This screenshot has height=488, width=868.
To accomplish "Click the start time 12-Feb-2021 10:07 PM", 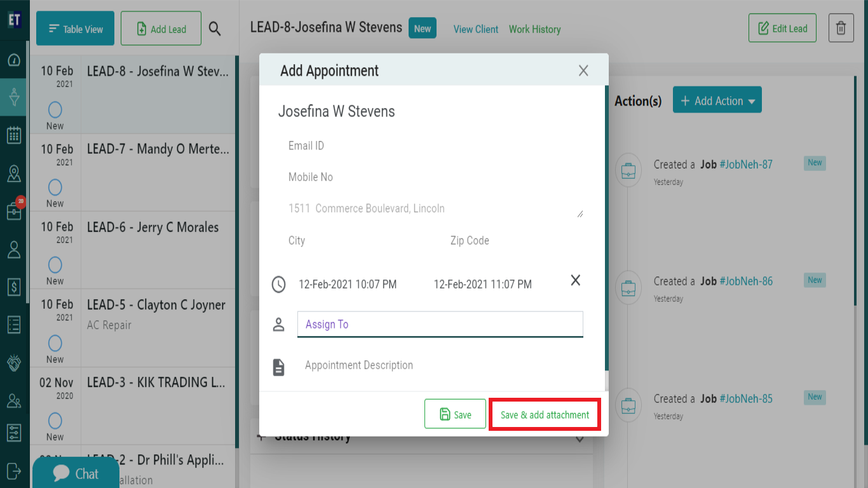I will tap(348, 285).
